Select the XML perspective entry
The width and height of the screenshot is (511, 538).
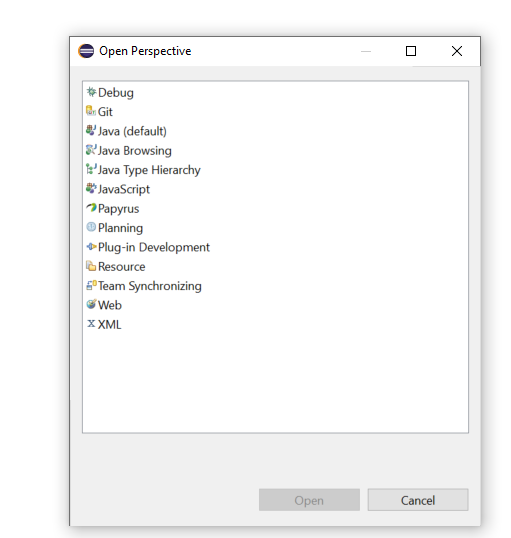tap(109, 324)
